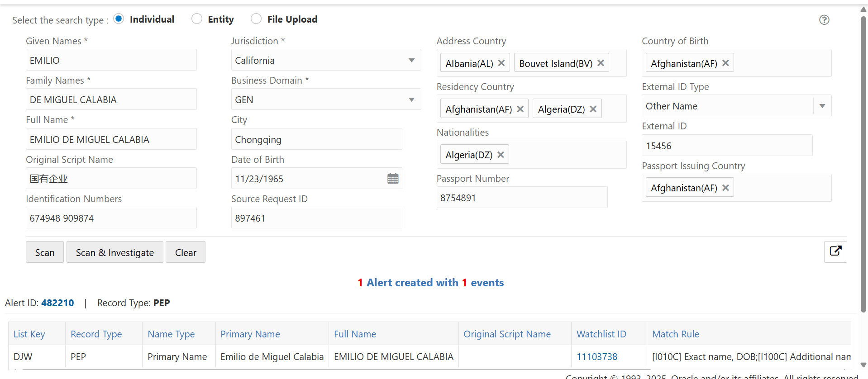The height and width of the screenshot is (379, 868).
Task: Remove Afghanistan(AF) from Country of Birth
Action: [x=725, y=63]
